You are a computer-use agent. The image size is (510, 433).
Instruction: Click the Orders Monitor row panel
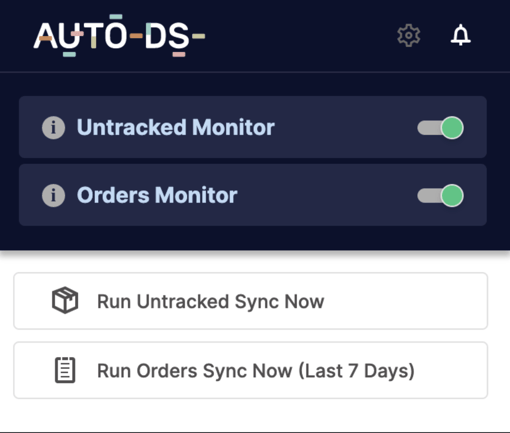(253, 195)
